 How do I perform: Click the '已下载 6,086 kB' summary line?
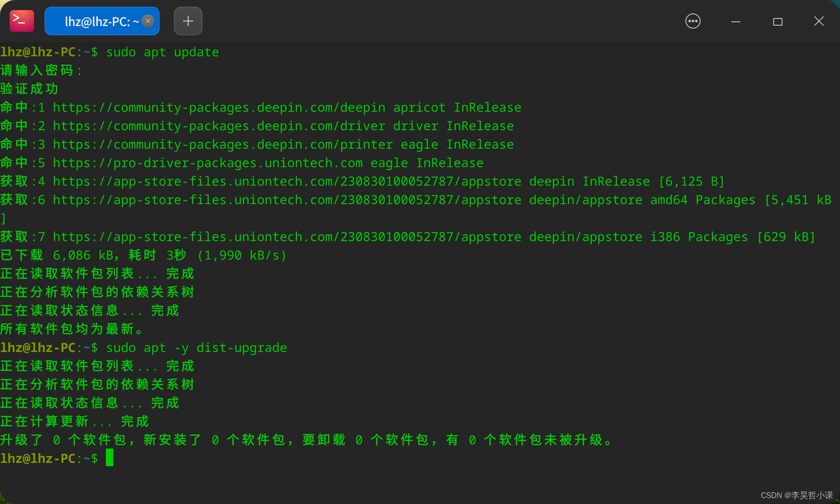point(144,255)
